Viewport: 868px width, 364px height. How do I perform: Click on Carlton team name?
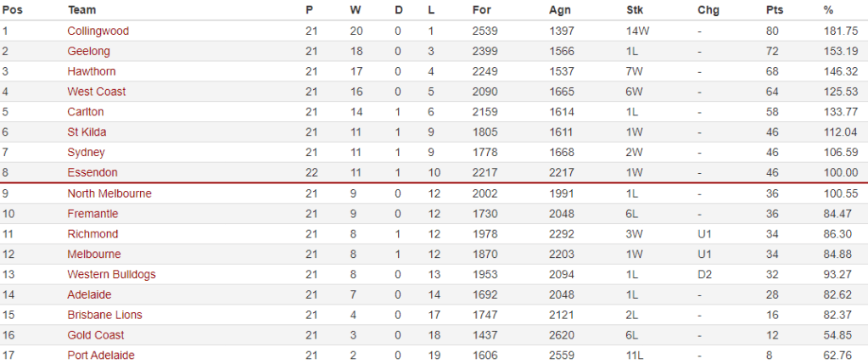[x=86, y=112]
